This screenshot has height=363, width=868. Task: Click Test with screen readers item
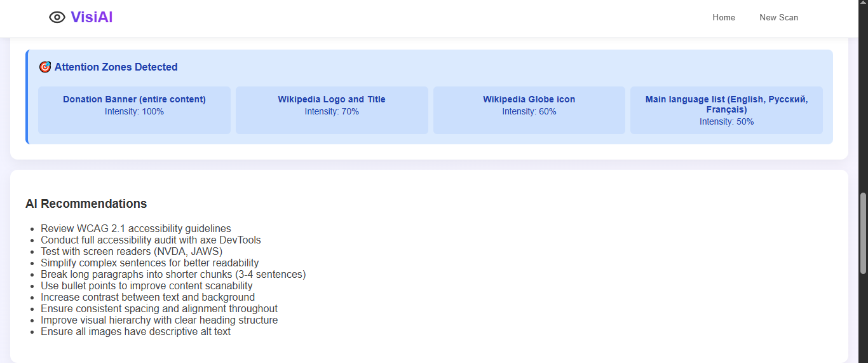pyautogui.click(x=132, y=251)
